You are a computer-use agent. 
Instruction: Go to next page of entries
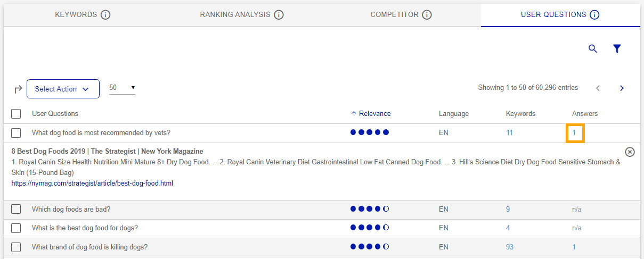[622, 88]
